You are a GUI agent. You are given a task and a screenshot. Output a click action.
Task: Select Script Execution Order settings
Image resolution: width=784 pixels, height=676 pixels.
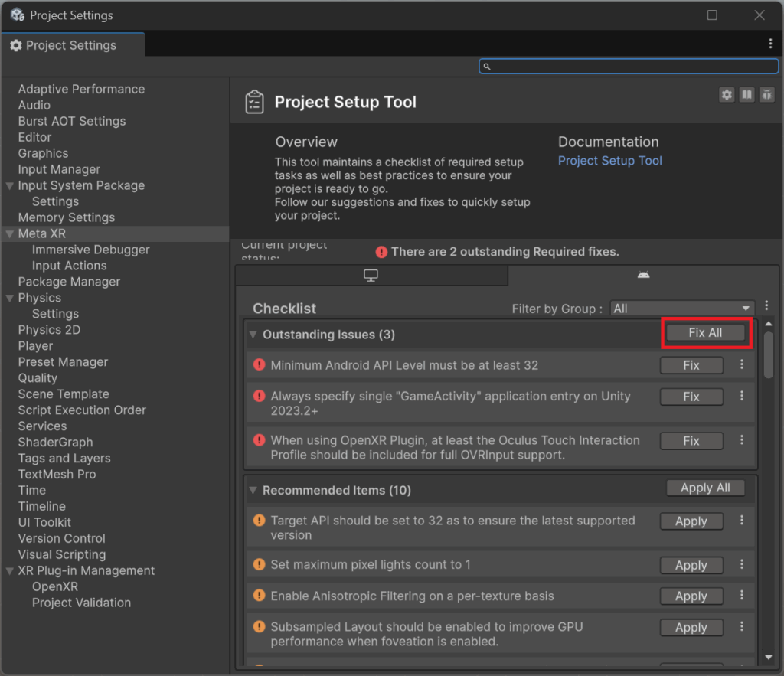coord(82,410)
